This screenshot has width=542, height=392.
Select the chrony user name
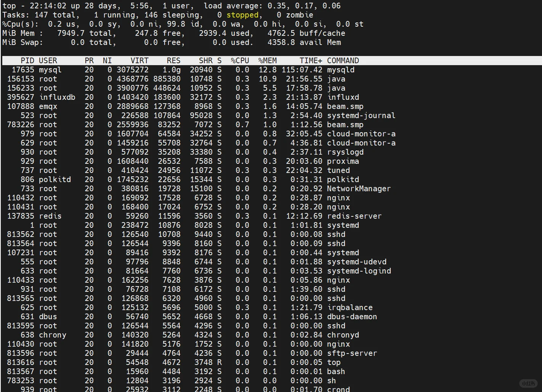click(x=53, y=335)
